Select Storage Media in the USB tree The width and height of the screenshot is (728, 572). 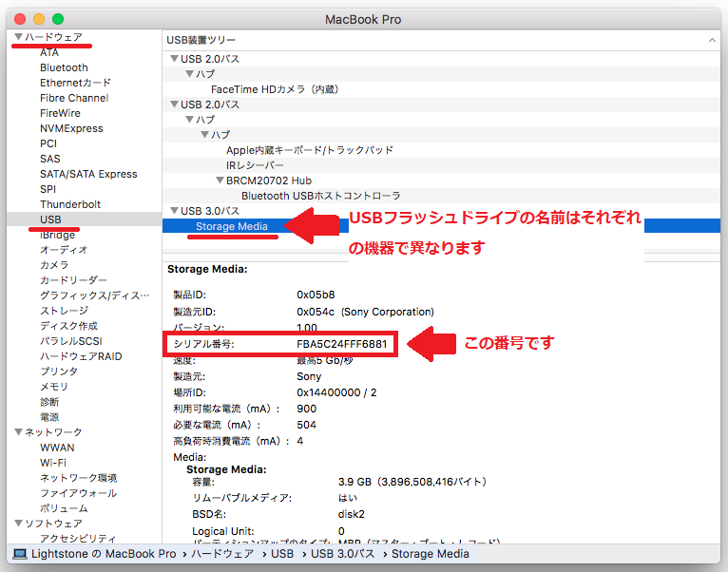(x=232, y=226)
